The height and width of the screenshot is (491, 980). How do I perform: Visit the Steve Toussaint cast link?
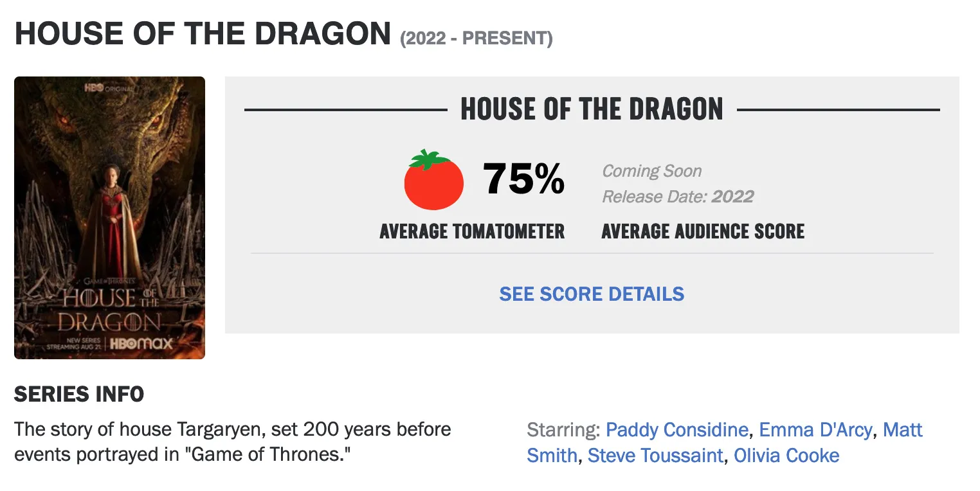tap(655, 456)
